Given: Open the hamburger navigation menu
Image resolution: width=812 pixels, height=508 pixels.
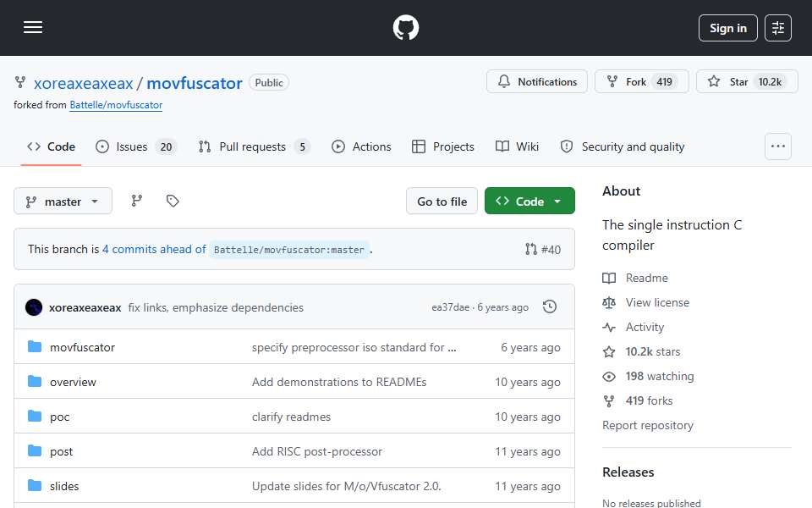Looking at the screenshot, I should [33, 27].
